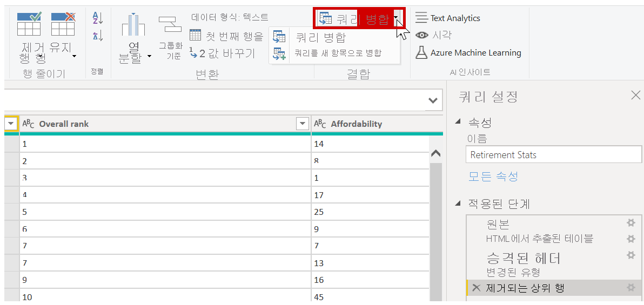The image size is (644, 305).
Task: Open filter dropdown left of Overall rank
Action: (11, 124)
